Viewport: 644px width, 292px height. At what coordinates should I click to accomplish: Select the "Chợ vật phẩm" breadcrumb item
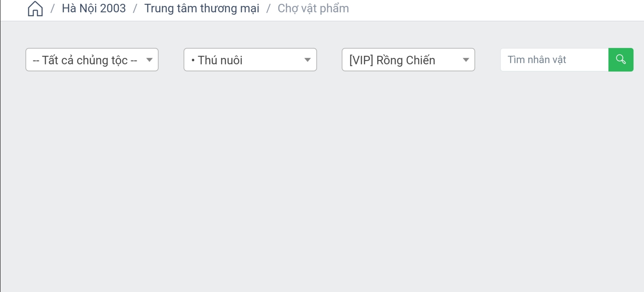pos(313,8)
